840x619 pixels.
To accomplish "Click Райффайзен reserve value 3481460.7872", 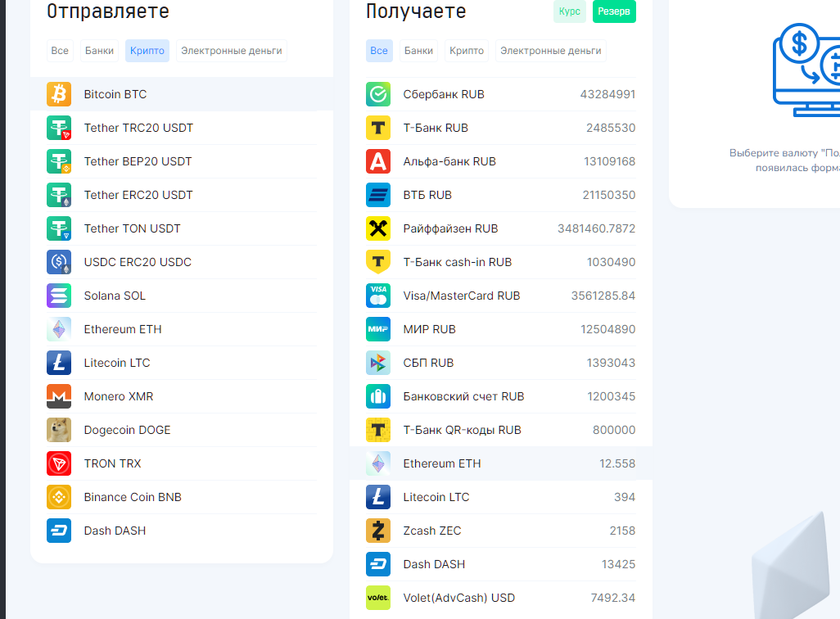I will 596,228.
